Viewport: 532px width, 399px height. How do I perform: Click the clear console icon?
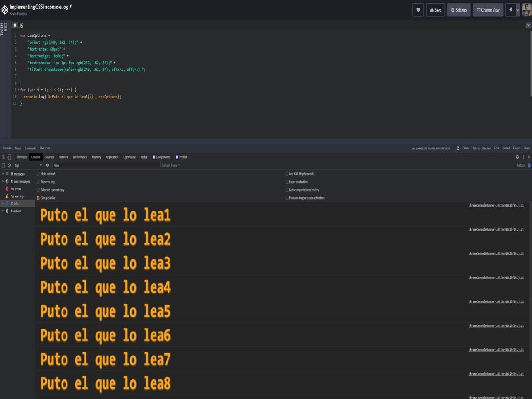pos(9,165)
